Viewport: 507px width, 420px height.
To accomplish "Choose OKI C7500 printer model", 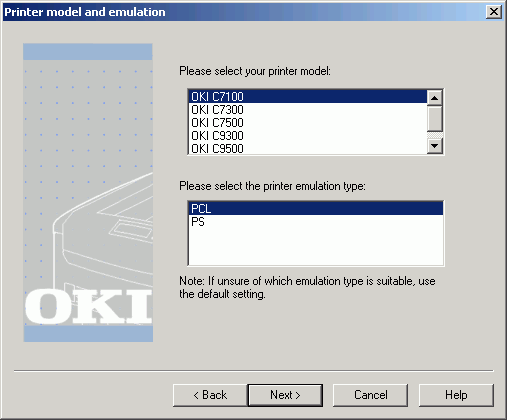I will coord(307,123).
